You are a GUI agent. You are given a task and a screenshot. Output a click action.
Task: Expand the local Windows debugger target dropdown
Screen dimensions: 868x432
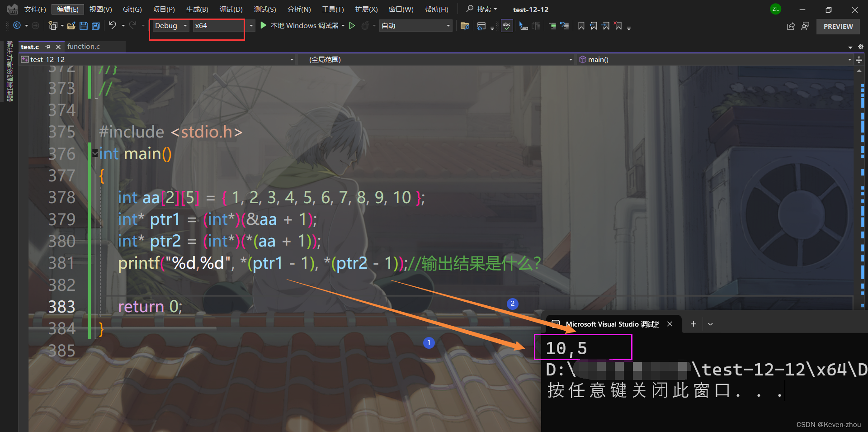pos(343,26)
